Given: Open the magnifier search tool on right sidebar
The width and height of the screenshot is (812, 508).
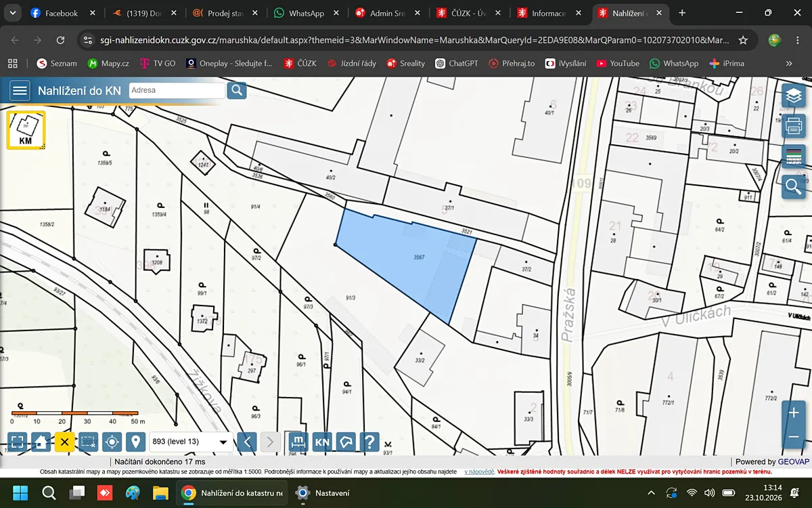Looking at the screenshot, I should (x=794, y=186).
